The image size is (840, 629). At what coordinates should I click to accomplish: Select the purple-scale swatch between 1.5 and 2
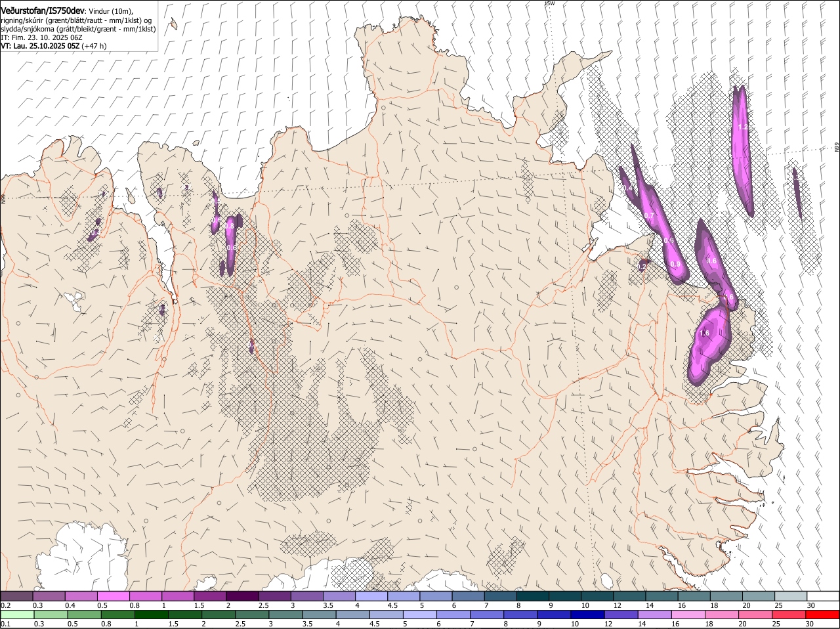pos(210,596)
